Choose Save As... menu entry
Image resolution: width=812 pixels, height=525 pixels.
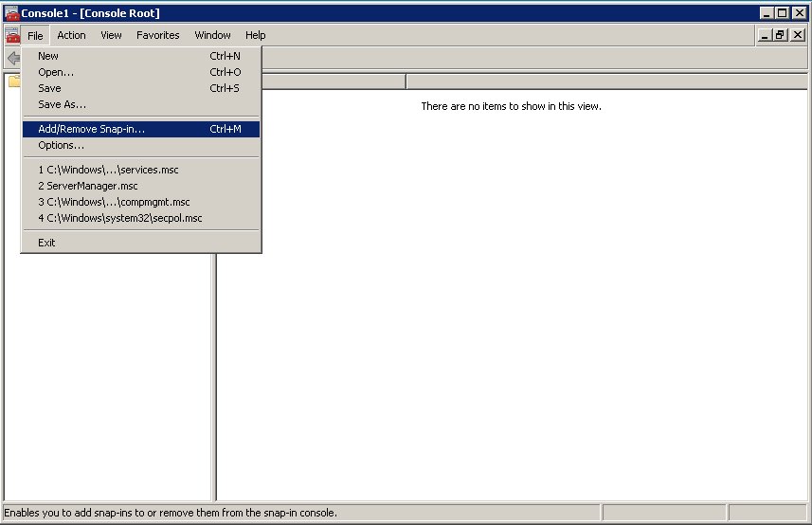62,104
